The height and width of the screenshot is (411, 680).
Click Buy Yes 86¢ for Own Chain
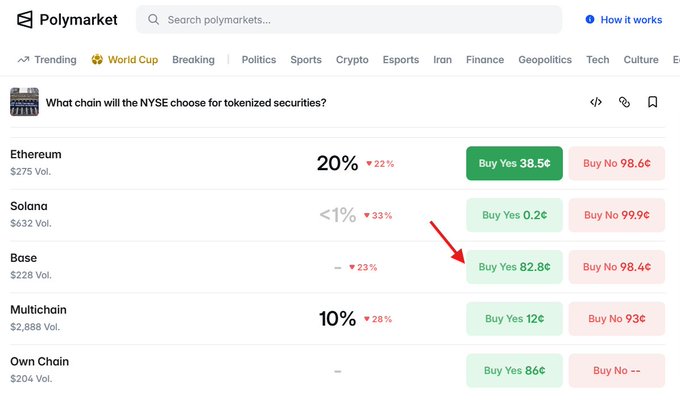(x=514, y=371)
